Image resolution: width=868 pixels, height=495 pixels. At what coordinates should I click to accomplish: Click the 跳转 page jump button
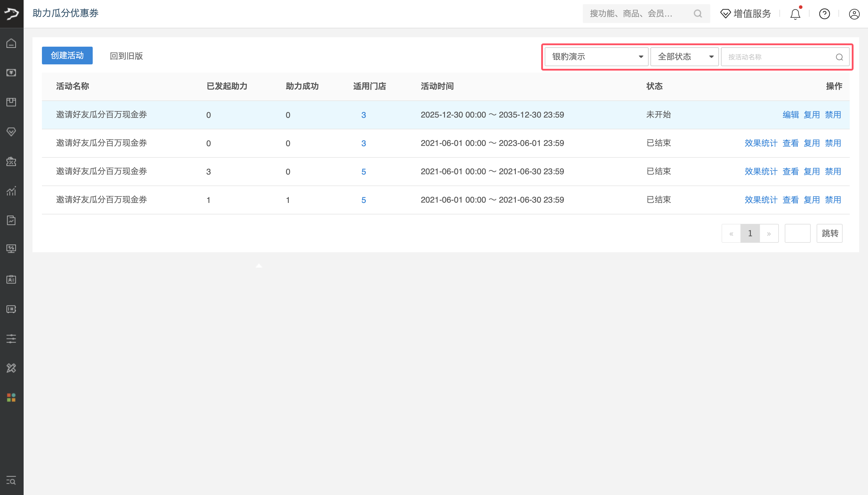[830, 233]
